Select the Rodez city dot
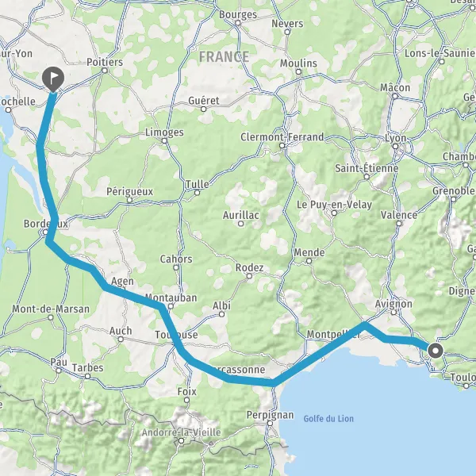 click(249, 276)
